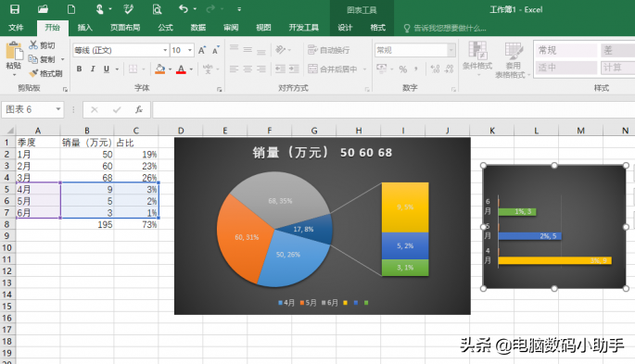635x364 pixels.
Task: Open the Paste options arrow below 粘贴
Action: point(14,75)
